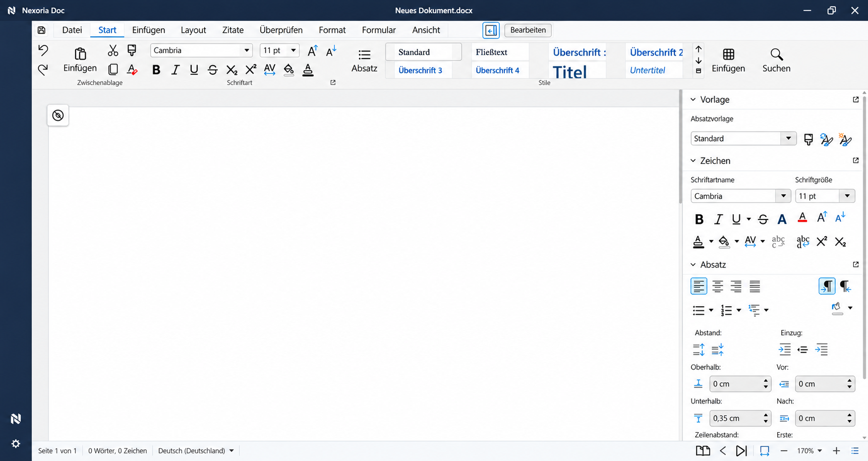The image size is (868, 461).
Task: Open ribbon font name dropdown
Action: 247,50
